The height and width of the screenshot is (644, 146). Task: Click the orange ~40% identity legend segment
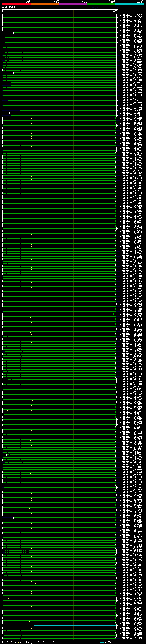(x=45, y=4)
